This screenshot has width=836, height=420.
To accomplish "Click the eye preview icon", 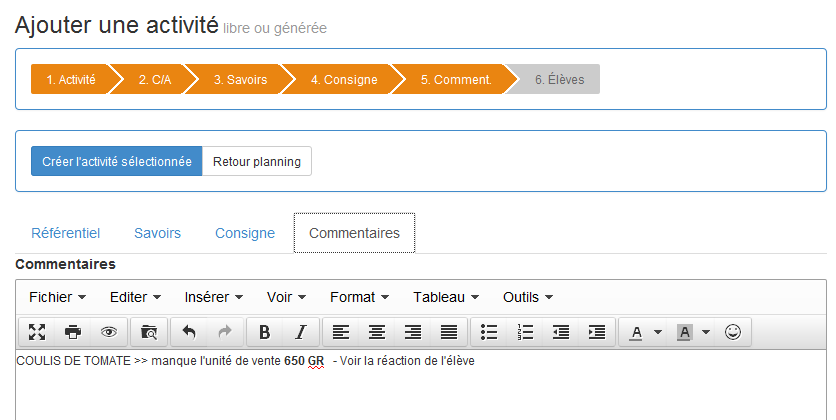I will click(x=109, y=332).
